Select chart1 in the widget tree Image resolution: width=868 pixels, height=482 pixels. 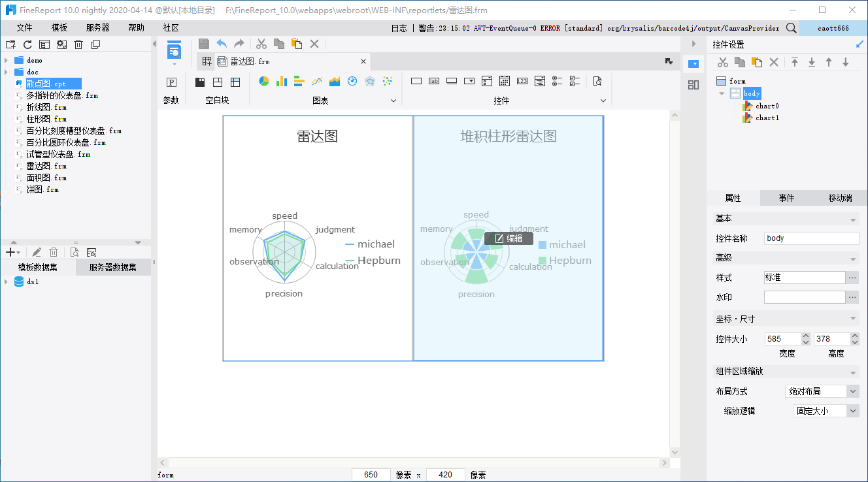767,118
